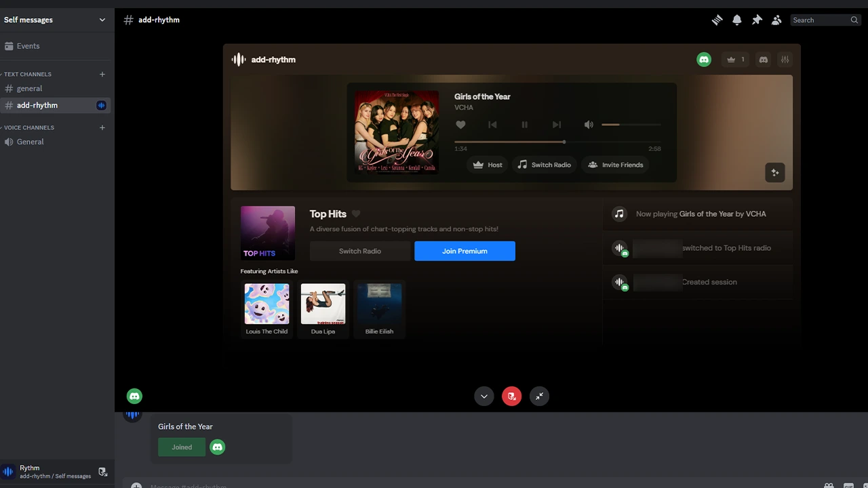Mute the radio with the speaker icon
The height and width of the screenshot is (488, 868).
(588, 124)
